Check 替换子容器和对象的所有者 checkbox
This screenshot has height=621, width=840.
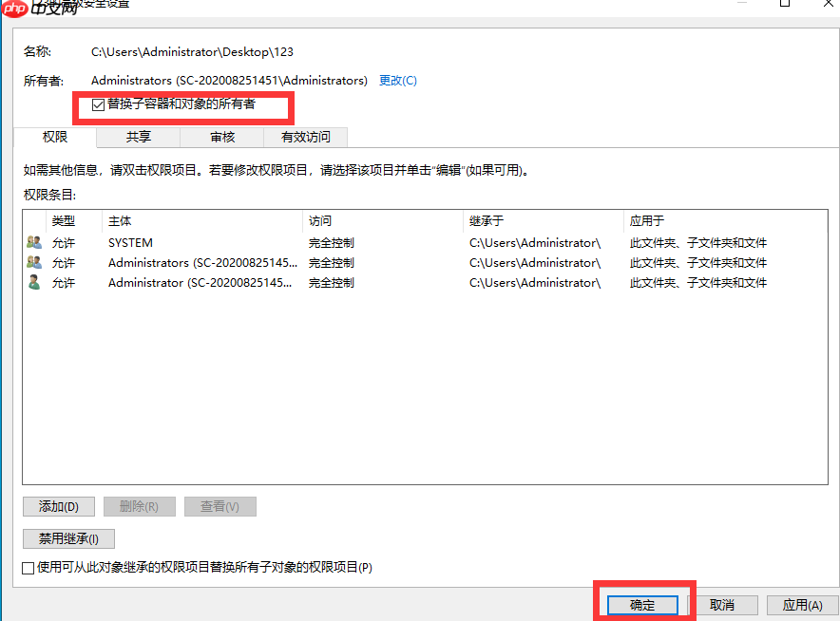pos(98,104)
